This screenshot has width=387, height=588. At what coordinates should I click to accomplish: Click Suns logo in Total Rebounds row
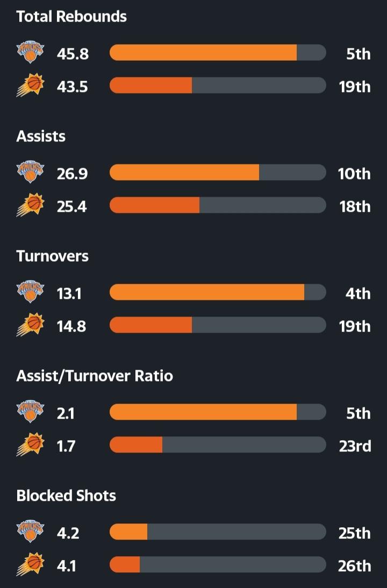pyautogui.click(x=31, y=85)
